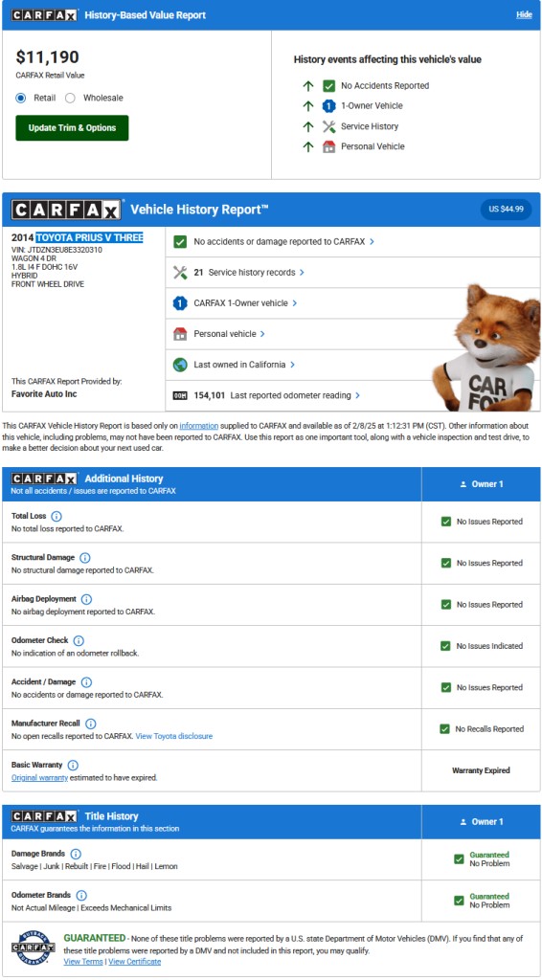Select the Retail radio button
The width and height of the screenshot is (542, 980).
coord(21,99)
